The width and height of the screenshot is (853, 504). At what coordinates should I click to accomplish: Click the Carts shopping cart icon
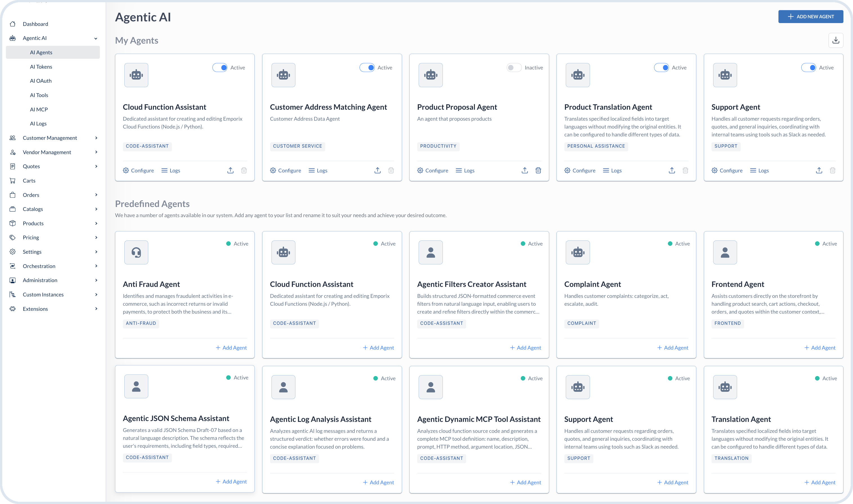pos(13,181)
